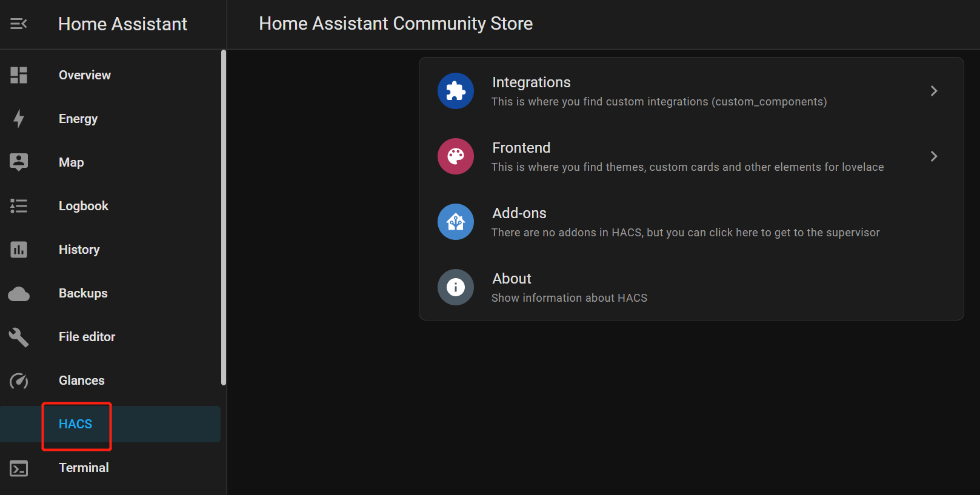Click the themes and custom cards description

(687, 167)
